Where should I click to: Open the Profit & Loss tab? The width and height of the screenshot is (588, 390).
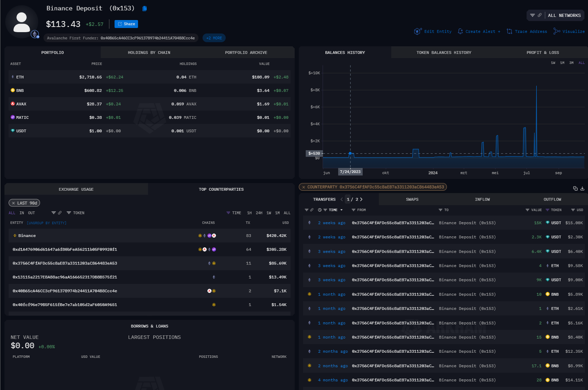click(543, 53)
